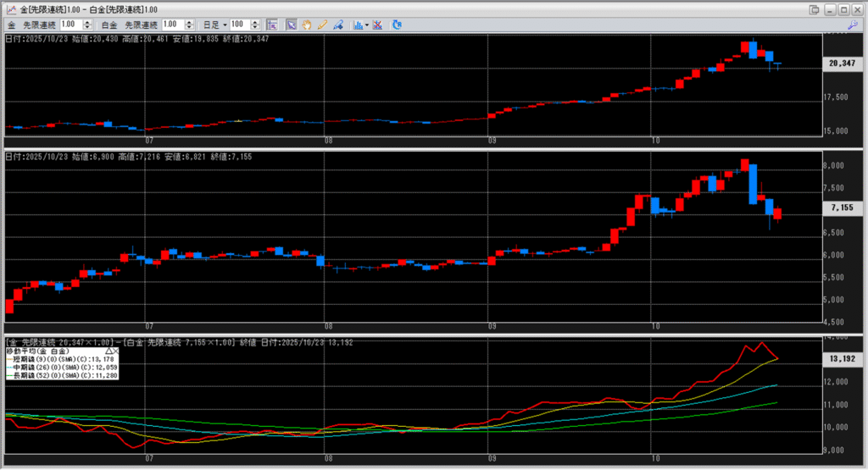Close the 移動平均 legend box
Image resolution: width=868 pixels, height=470 pixels.
coord(116,350)
